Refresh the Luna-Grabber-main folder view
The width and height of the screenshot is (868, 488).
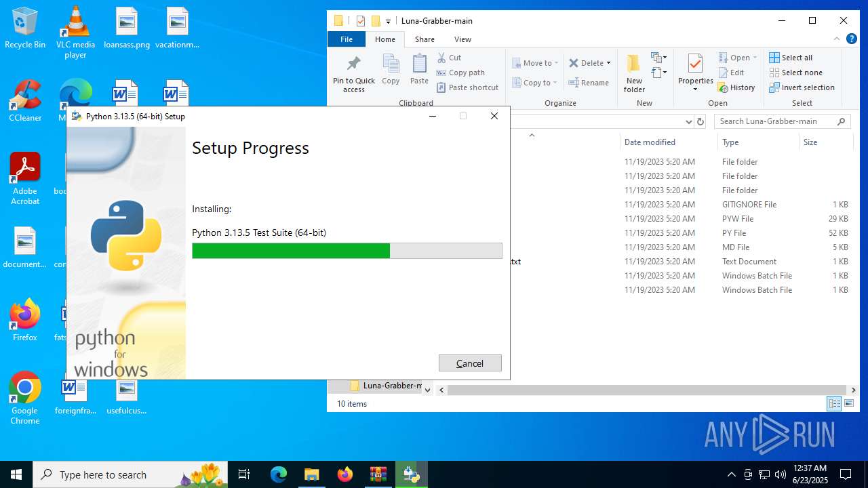701,122
